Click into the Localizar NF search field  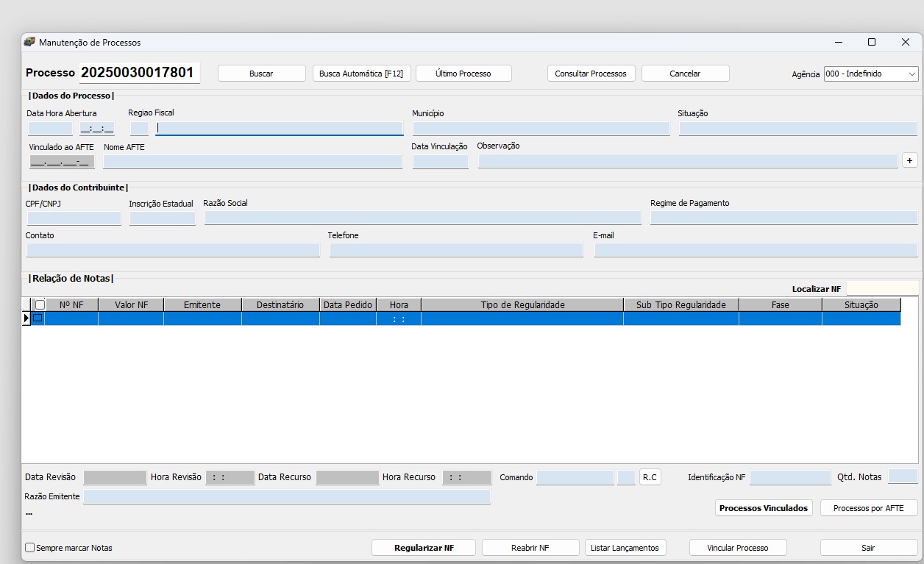(881, 288)
